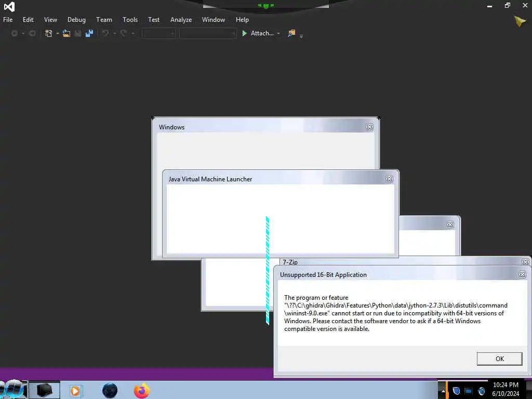Viewport: 532px width, 399px height.
Task: Click the Visual Studio logo icon
Action: point(9,6)
